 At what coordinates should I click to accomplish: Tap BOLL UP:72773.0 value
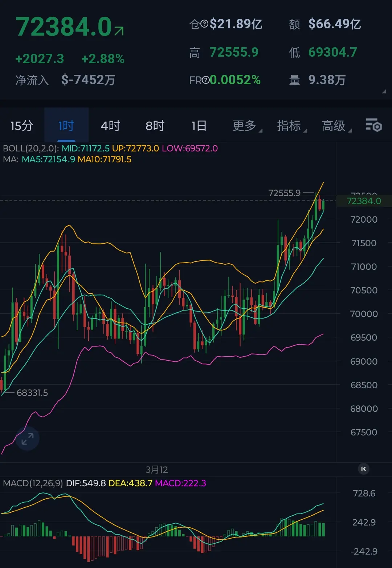coord(135,148)
